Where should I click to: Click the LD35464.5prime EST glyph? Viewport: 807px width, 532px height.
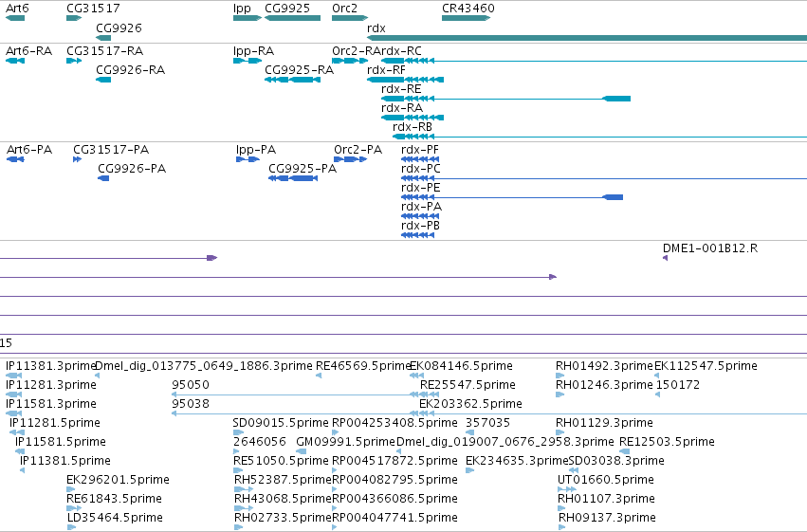tap(71, 527)
